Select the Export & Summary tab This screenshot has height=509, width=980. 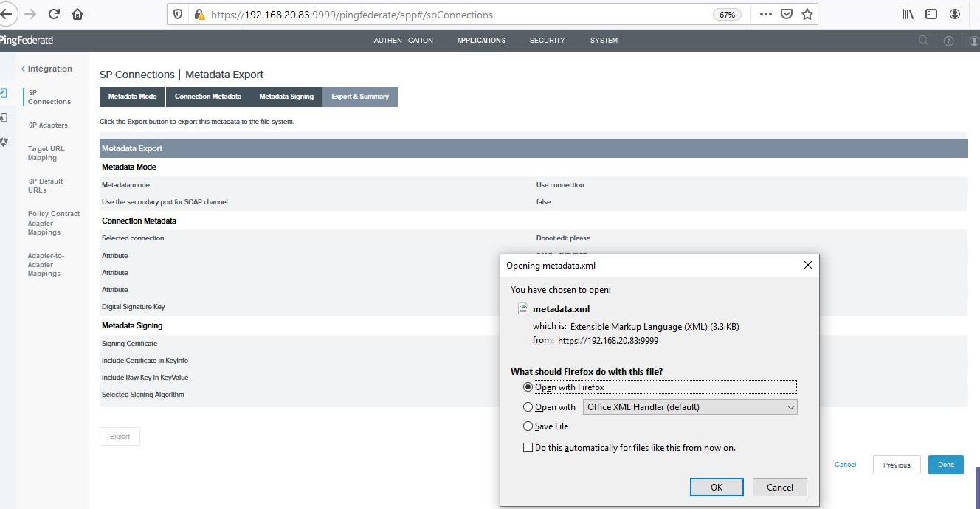[360, 97]
